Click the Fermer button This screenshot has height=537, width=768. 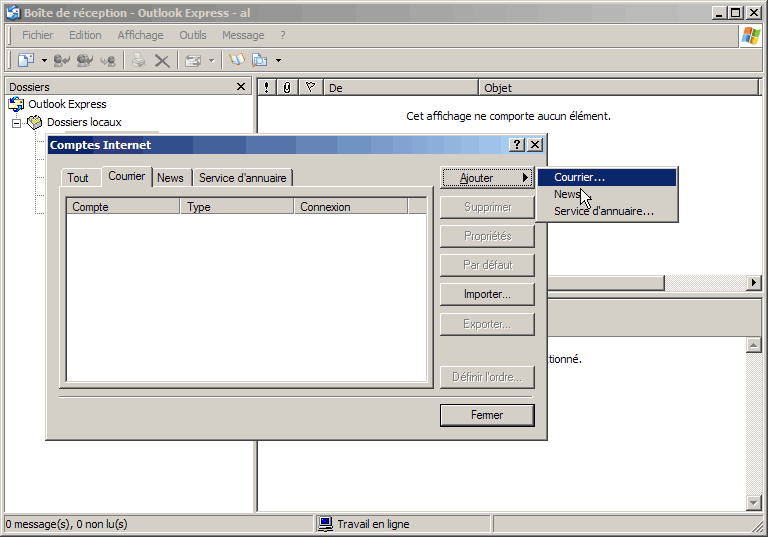(487, 415)
